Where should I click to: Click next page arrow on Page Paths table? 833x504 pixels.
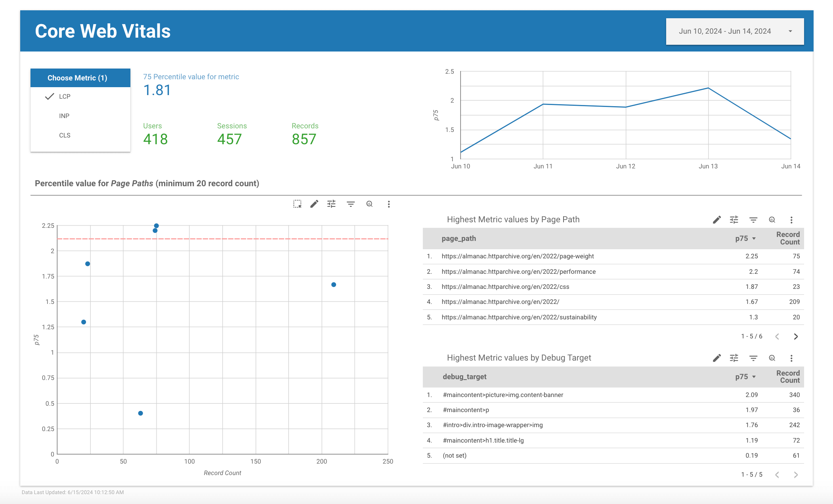[x=795, y=336]
